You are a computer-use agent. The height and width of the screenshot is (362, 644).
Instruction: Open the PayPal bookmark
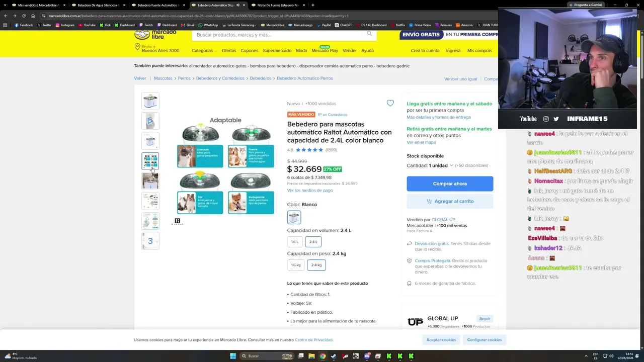point(324,25)
